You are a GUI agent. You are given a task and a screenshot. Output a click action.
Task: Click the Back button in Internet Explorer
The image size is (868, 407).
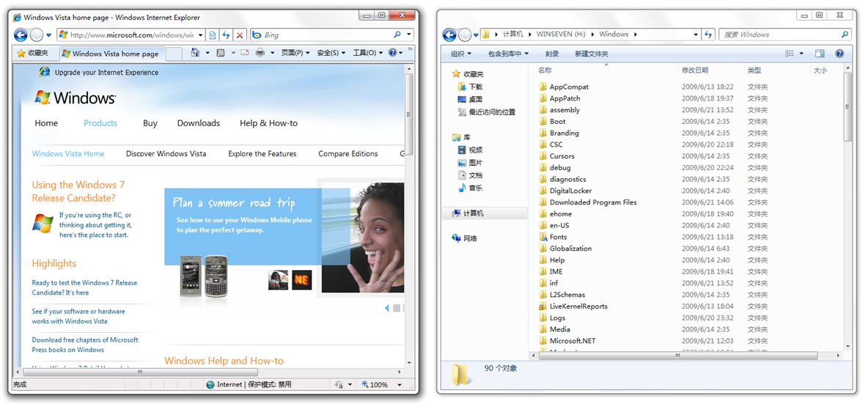tap(21, 35)
